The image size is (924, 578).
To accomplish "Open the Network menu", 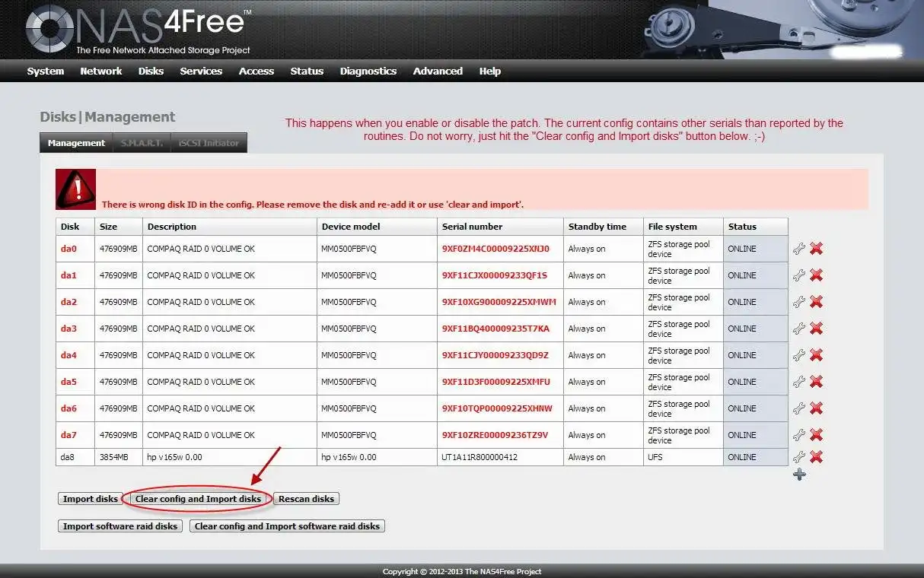I will click(x=101, y=71).
